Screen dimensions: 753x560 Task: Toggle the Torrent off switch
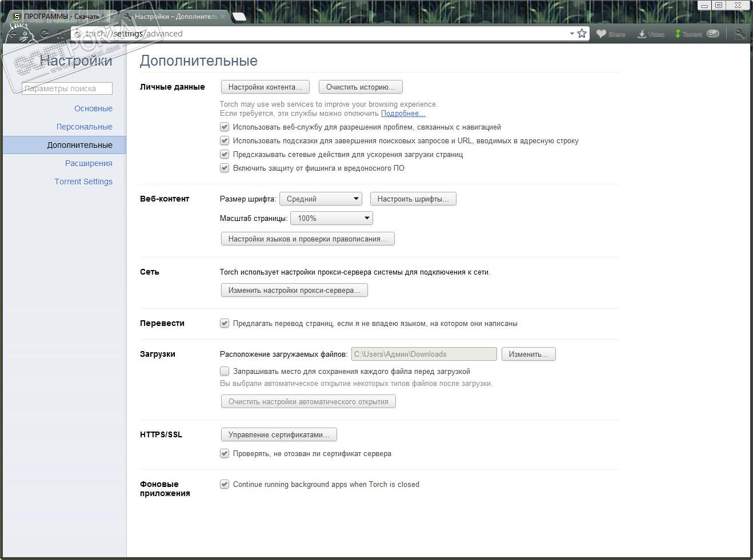712,34
